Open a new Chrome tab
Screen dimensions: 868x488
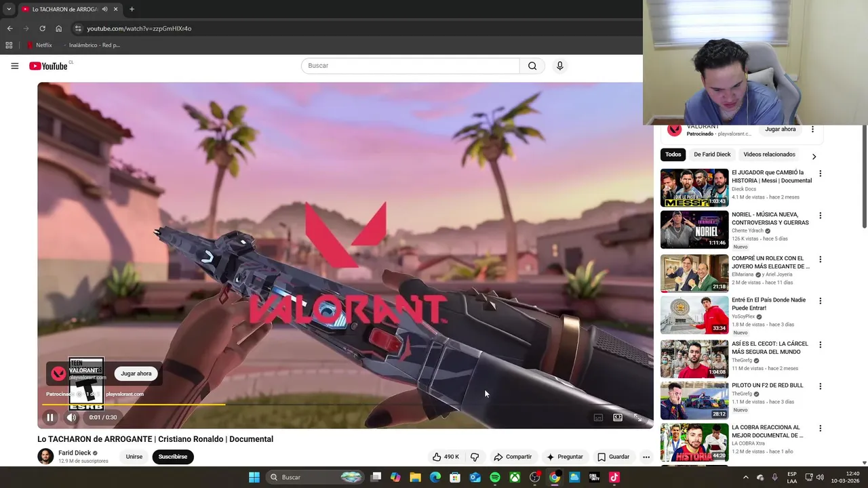click(x=132, y=9)
